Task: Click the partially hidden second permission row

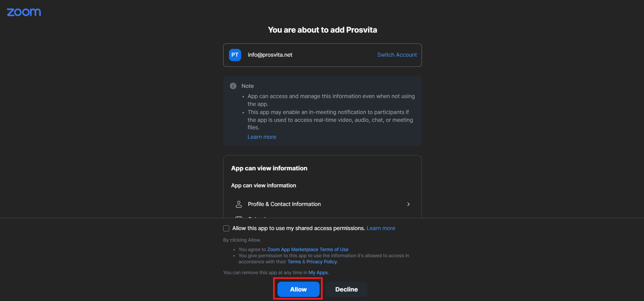Action: [x=322, y=217]
